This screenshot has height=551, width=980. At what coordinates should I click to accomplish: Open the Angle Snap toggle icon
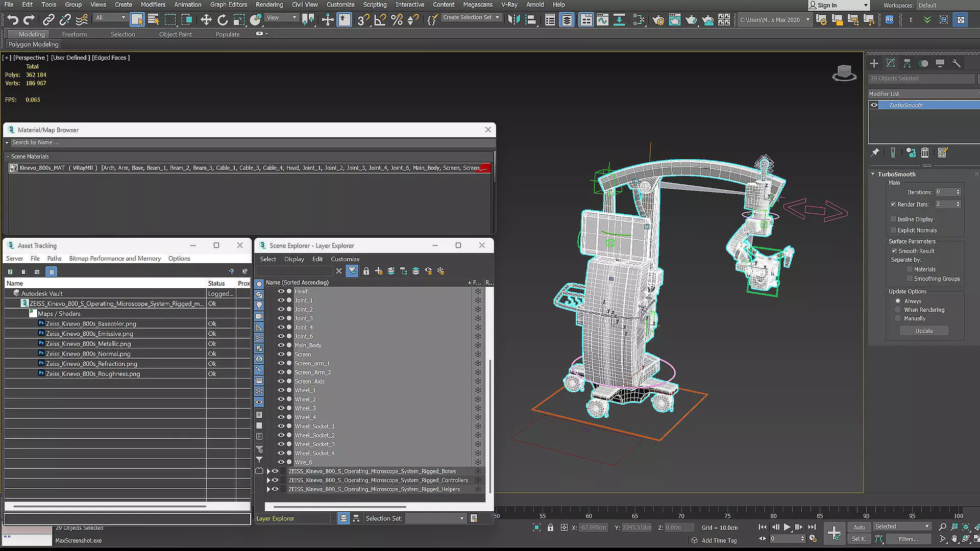coord(380,20)
